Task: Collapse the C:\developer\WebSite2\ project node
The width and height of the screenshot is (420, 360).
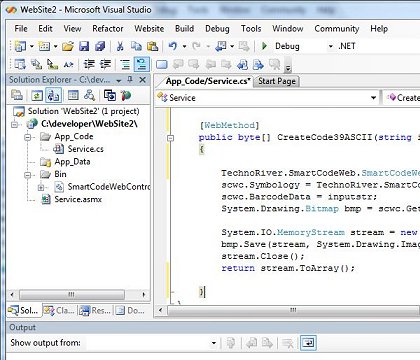Action: click(x=15, y=124)
